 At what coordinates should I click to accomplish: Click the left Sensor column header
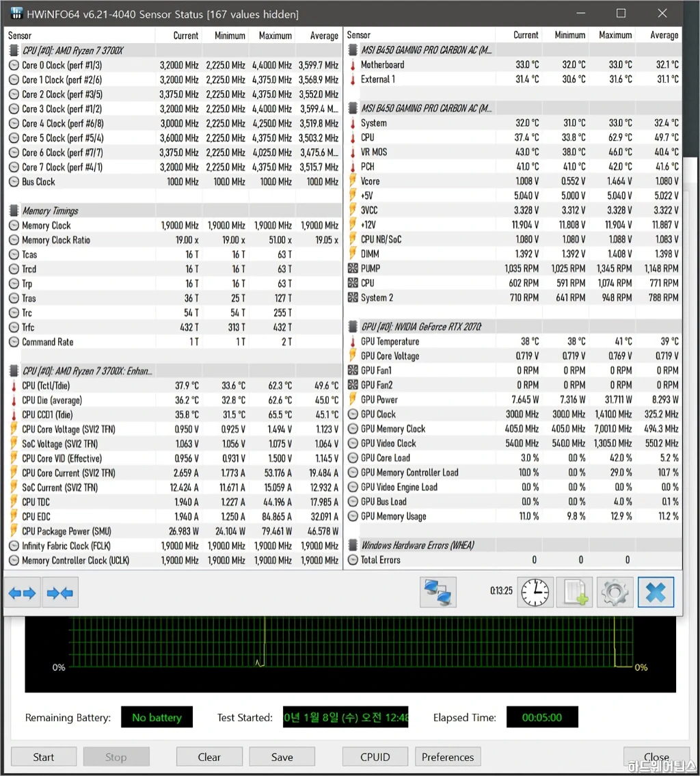[x=80, y=36]
